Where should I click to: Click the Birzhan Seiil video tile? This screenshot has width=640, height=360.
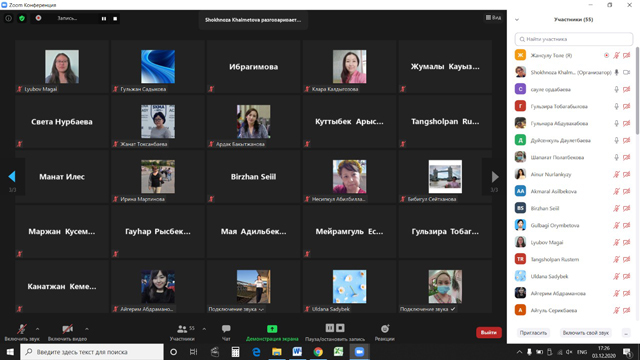pyautogui.click(x=253, y=177)
